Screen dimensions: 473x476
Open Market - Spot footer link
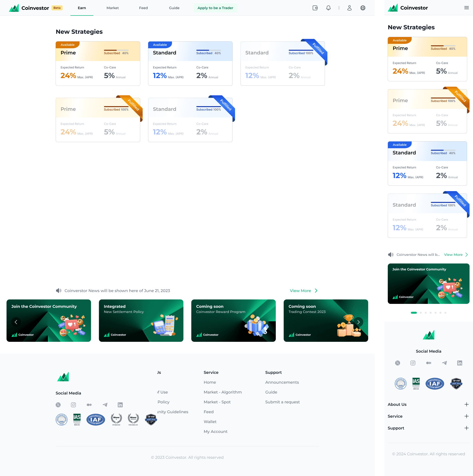217,402
